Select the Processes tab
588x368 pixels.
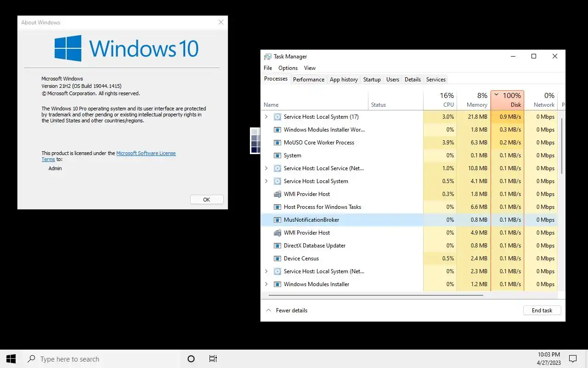pos(276,79)
